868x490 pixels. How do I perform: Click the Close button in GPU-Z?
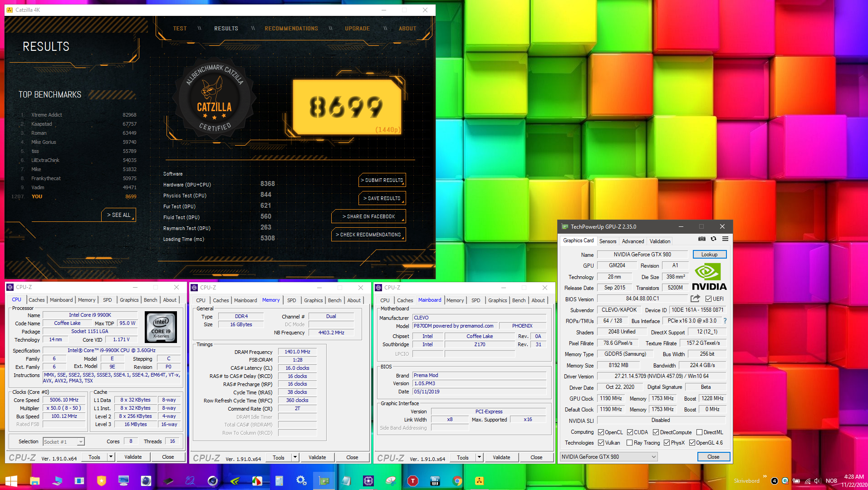[713, 457]
